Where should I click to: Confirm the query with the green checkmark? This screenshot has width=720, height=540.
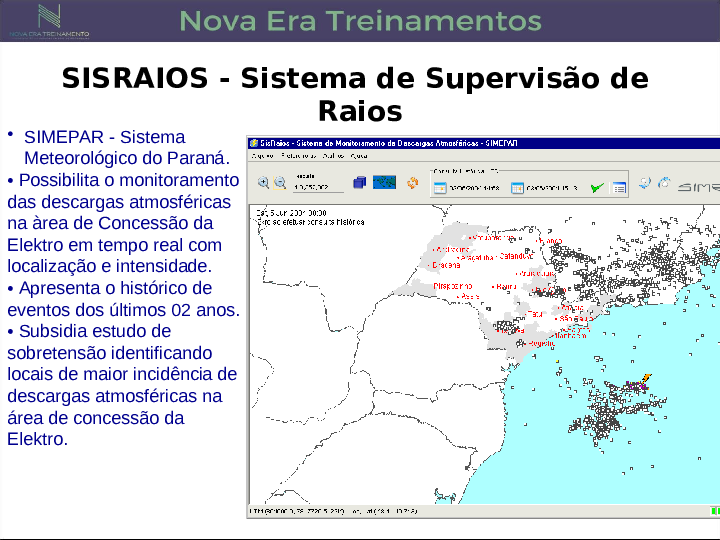click(597, 187)
